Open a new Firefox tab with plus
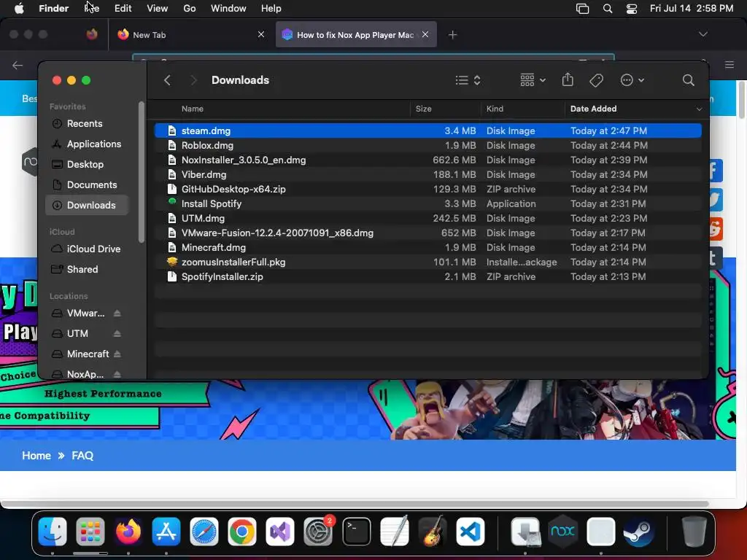The height and width of the screenshot is (560, 747). (452, 34)
